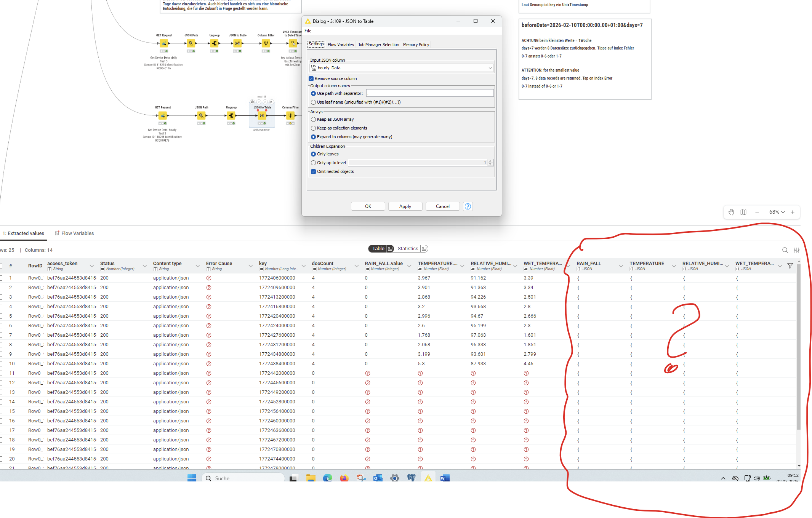Click the table column filter funnel icon
The image size is (812, 518).
[790, 266]
